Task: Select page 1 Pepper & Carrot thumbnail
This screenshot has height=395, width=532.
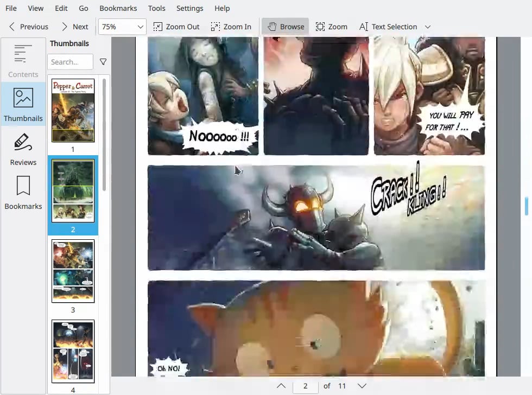Action: click(73, 110)
